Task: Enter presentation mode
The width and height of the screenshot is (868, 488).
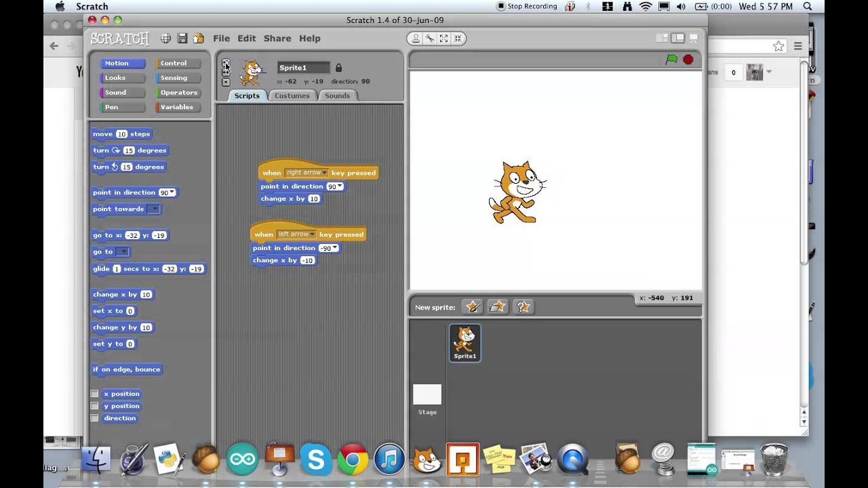Action: pyautogui.click(x=693, y=39)
